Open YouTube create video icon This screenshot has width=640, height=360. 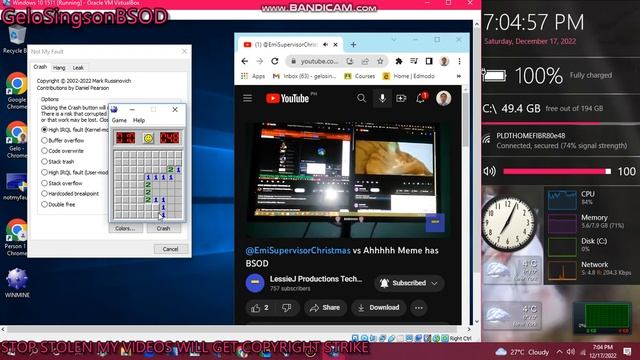tap(401, 98)
